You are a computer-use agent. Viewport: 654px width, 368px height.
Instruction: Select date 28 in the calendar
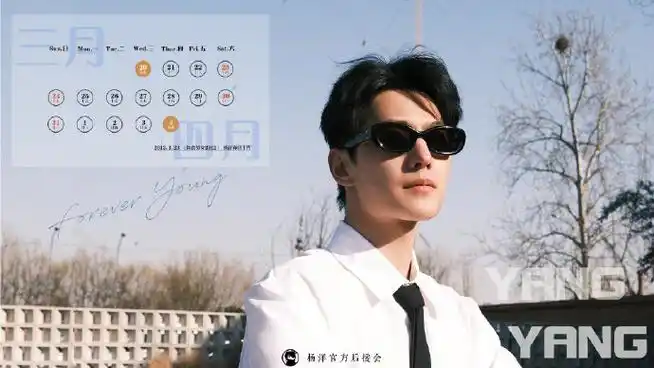point(171,98)
